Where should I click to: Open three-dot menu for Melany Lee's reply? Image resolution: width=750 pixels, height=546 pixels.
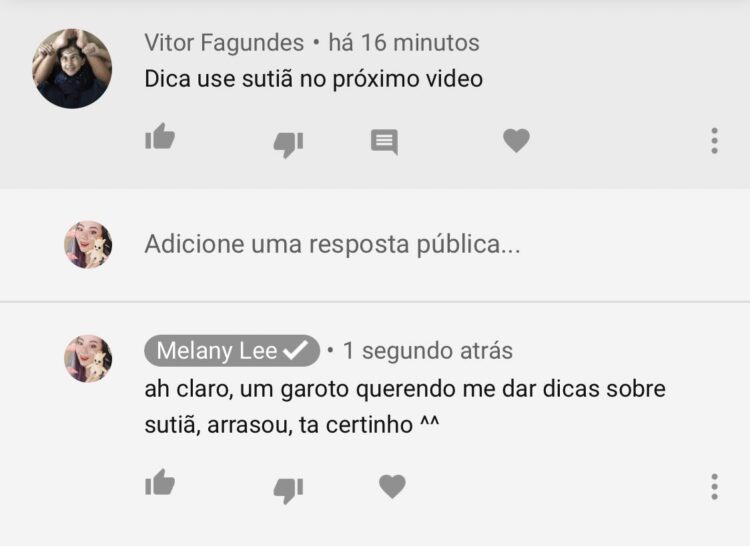(714, 487)
